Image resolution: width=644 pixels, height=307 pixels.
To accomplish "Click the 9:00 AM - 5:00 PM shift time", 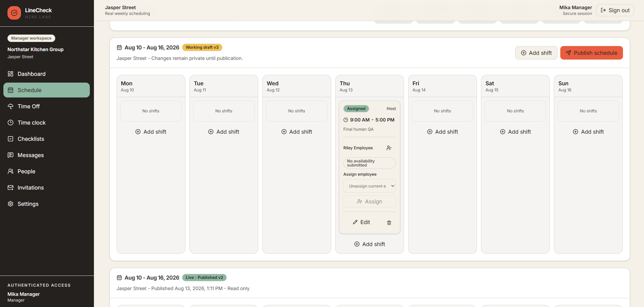I will pyautogui.click(x=369, y=120).
